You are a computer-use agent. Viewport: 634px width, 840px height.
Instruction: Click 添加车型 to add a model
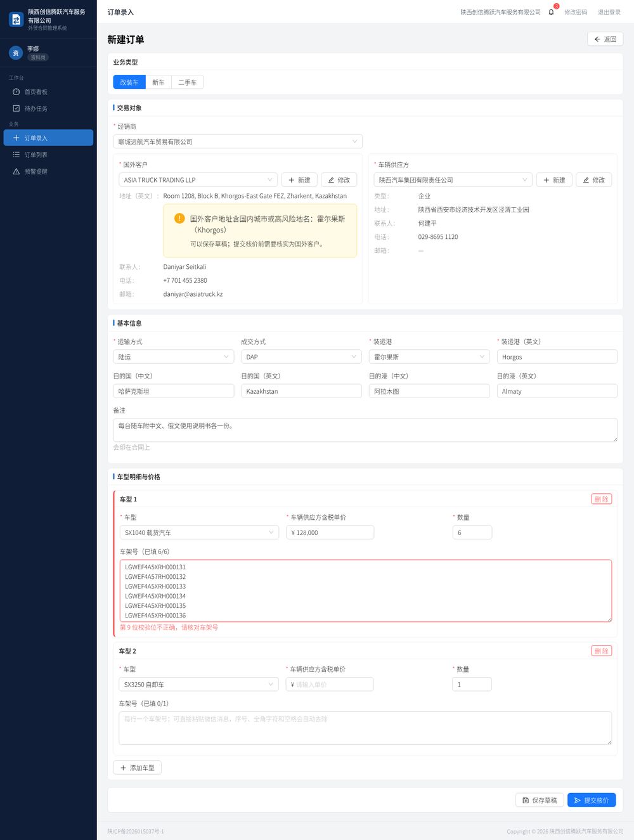tap(138, 768)
